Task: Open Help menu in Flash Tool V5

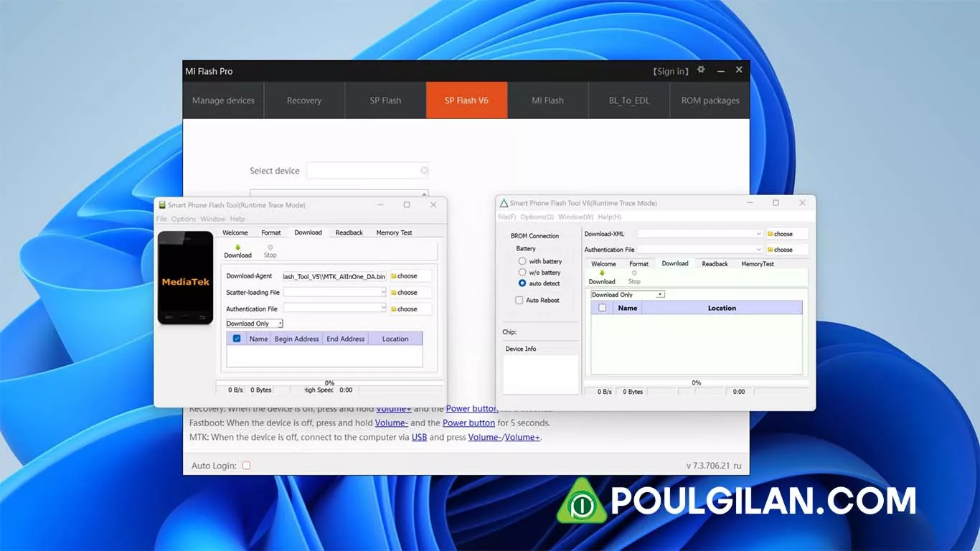Action: [237, 219]
